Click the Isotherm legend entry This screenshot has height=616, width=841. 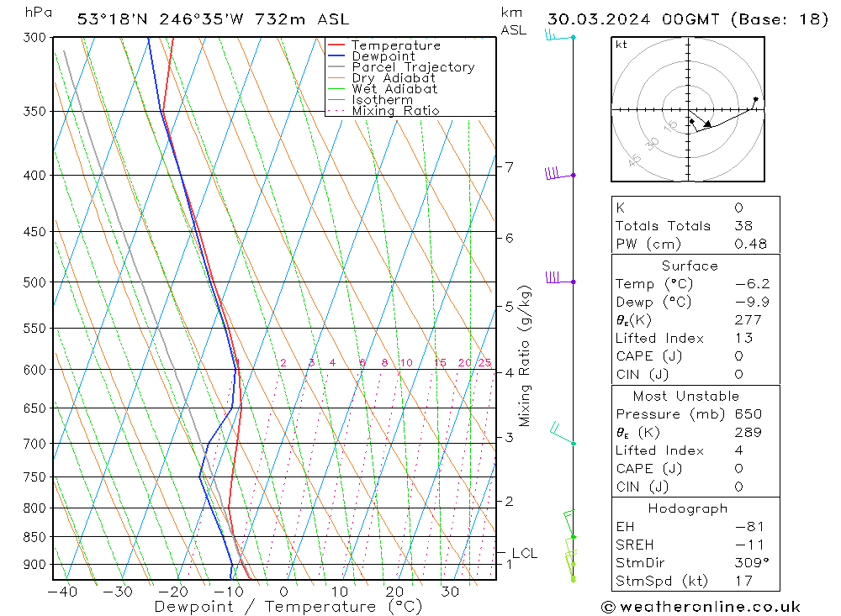click(x=370, y=100)
